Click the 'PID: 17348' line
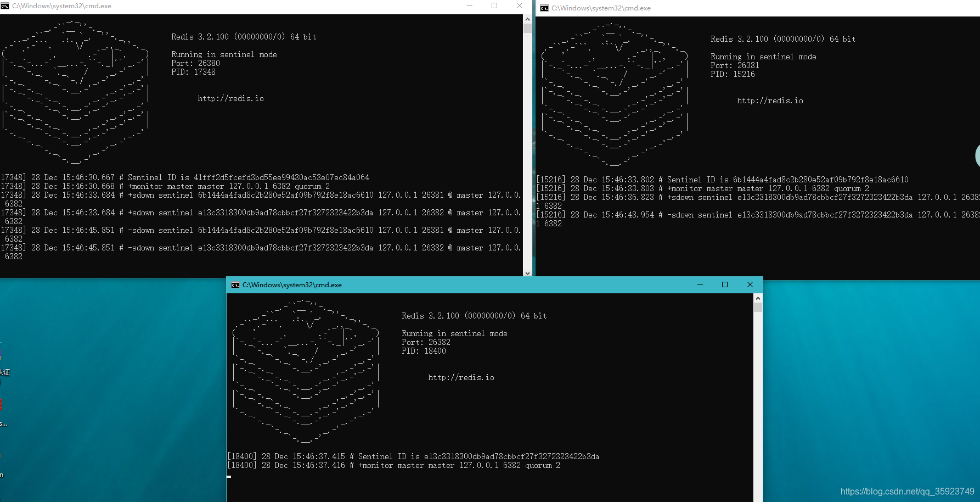 (x=193, y=72)
